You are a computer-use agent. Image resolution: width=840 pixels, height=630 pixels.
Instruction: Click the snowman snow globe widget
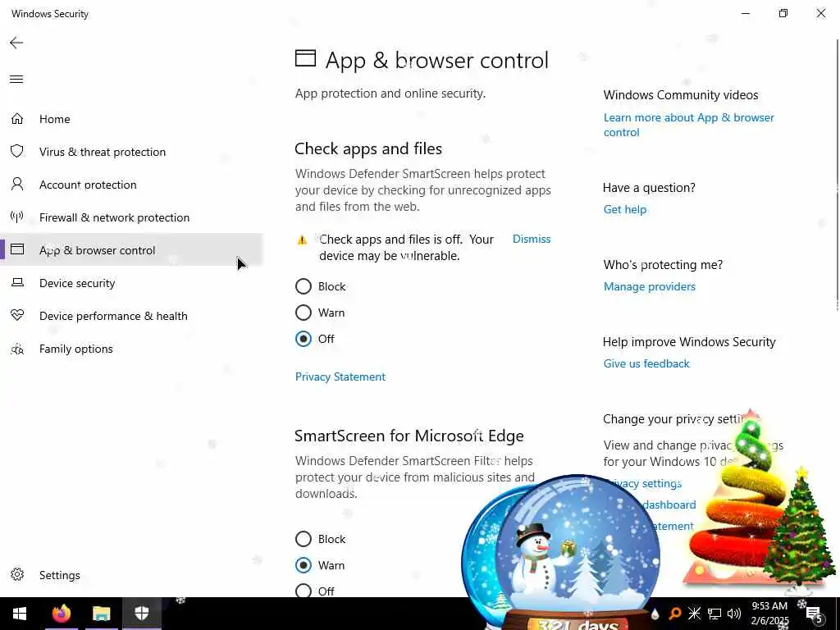pyautogui.click(x=577, y=552)
